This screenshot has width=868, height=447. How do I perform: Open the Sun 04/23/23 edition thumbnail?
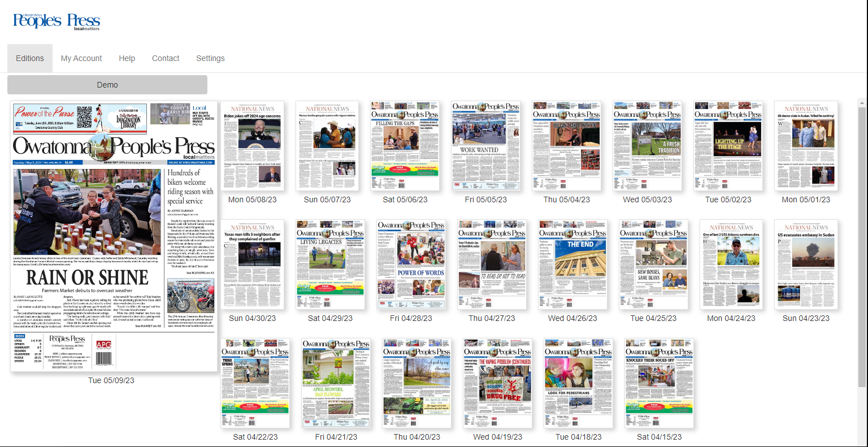click(806, 264)
